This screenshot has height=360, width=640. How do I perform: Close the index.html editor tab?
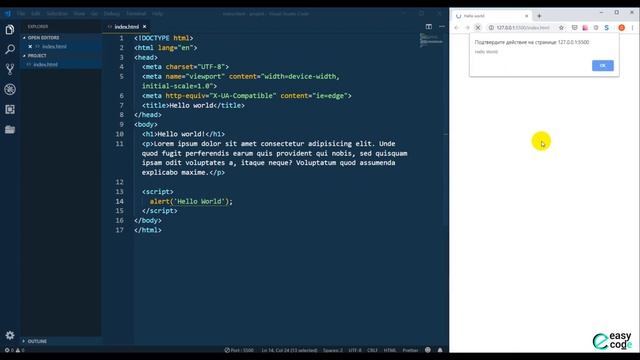(x=144, y=27)
